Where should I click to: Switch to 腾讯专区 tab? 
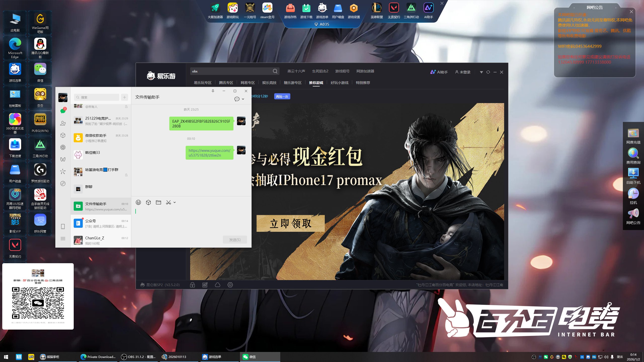(x=226, y=83)
